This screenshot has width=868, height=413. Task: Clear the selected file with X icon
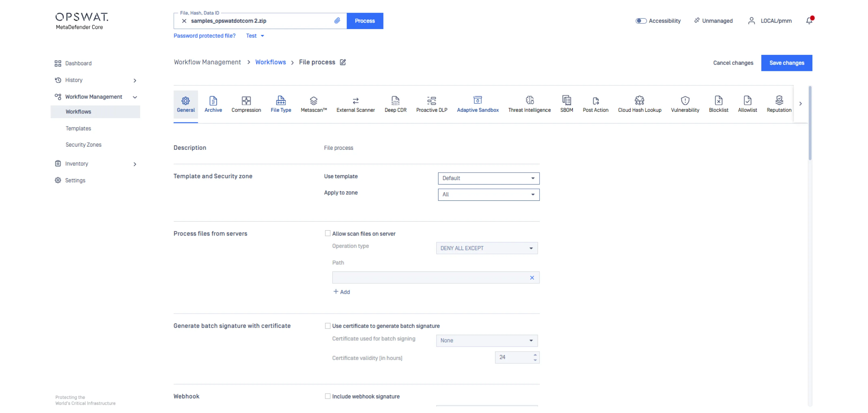(184, 21)
